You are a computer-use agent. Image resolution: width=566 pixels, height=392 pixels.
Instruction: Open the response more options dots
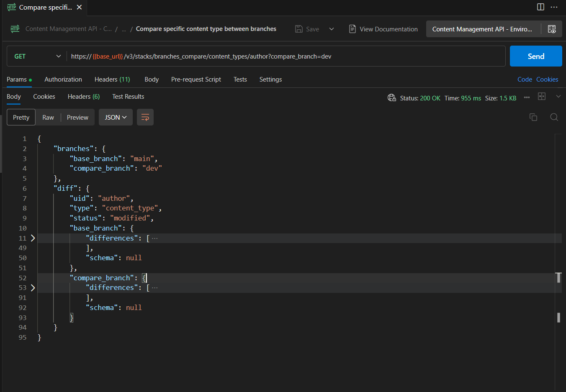point(527,97)
